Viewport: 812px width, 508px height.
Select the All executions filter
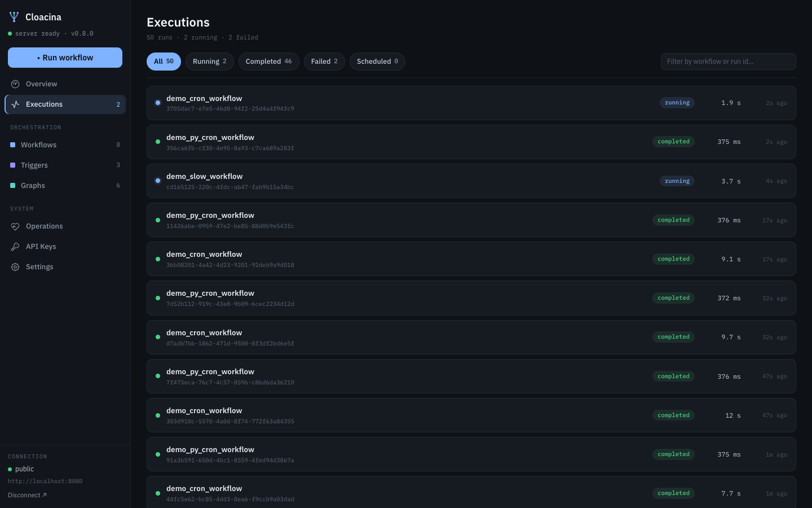(x=164, y=62)
